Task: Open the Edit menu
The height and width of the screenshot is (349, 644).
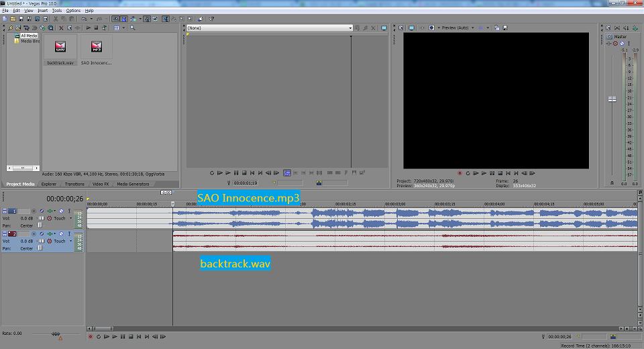Action: (x=16, y=11)
